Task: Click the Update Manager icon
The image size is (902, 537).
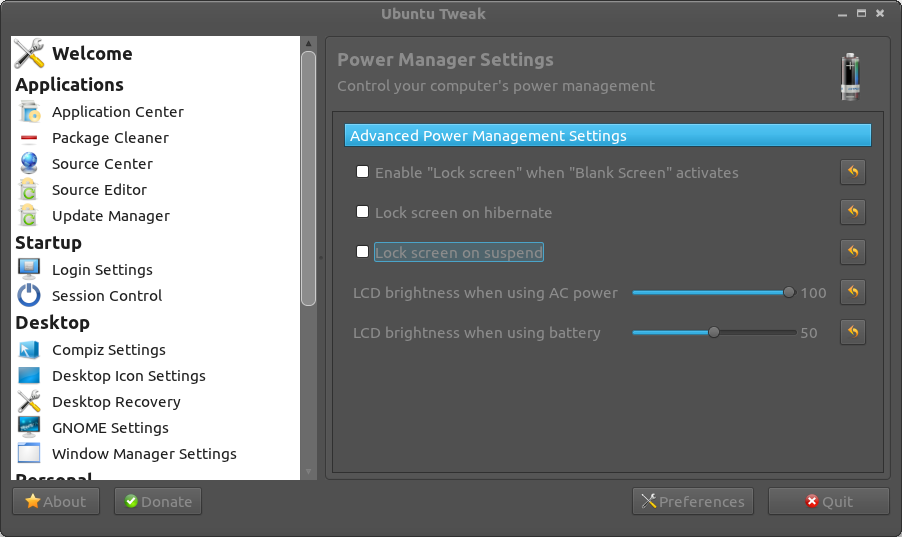Action: (x=28, y=216)
